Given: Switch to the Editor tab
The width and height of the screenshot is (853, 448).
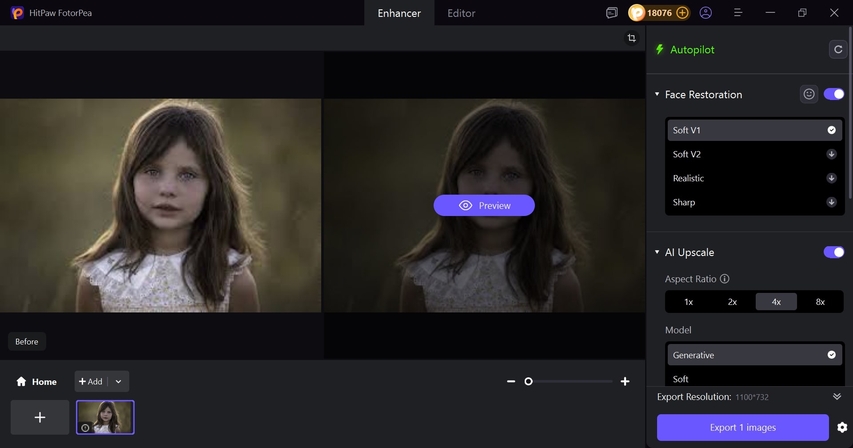Looking at the screenshot, I should click(461, 13).
